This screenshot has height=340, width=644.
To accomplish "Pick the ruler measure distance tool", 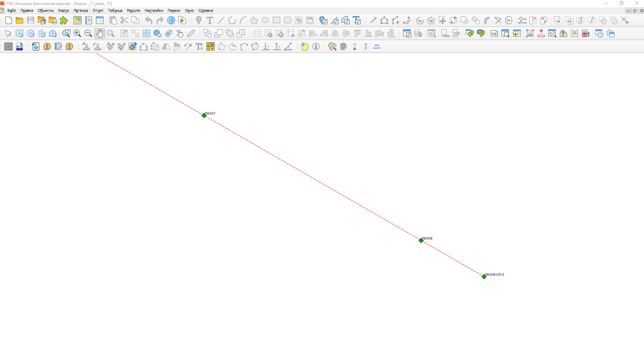I will 191,33.
